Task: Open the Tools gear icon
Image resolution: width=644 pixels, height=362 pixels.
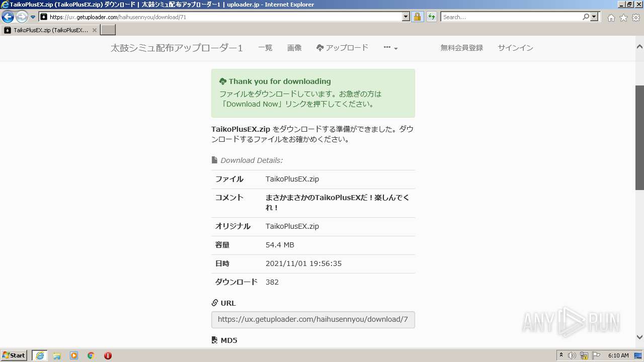Action: (636, 18)
